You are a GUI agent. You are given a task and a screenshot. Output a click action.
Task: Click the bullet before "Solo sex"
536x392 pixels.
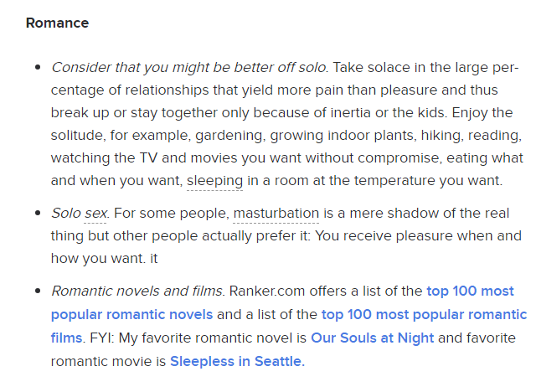[x=36, y=214]
